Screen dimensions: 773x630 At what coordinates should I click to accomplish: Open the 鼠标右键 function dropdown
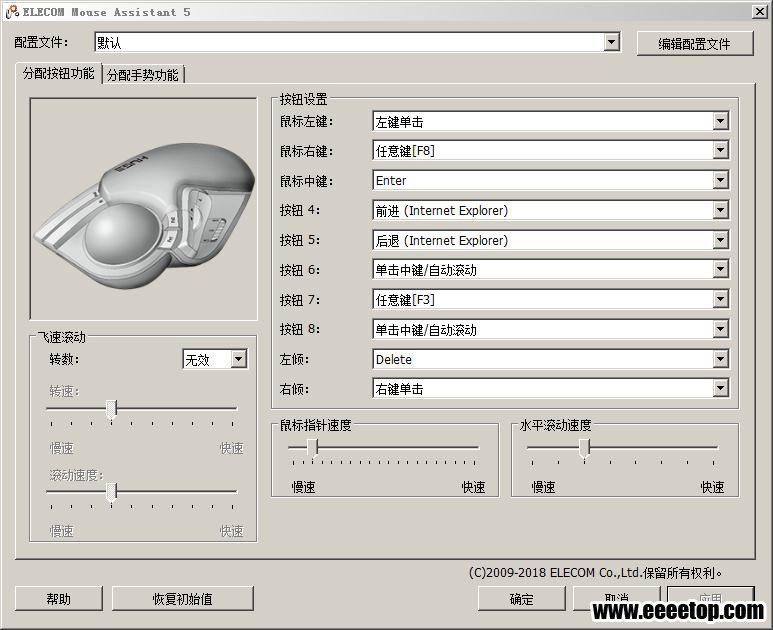(x=551, y=151)
